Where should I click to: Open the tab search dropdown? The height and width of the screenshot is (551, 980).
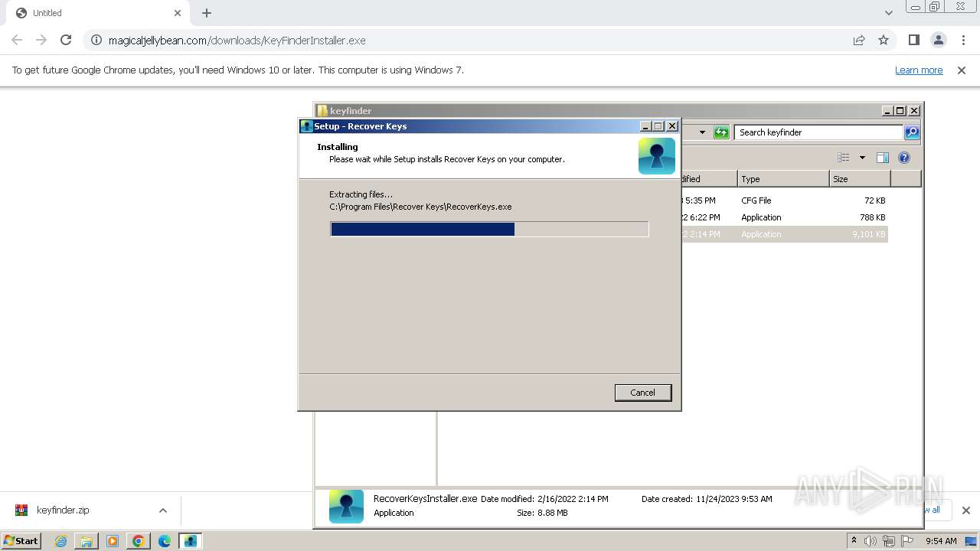point(888,13)
